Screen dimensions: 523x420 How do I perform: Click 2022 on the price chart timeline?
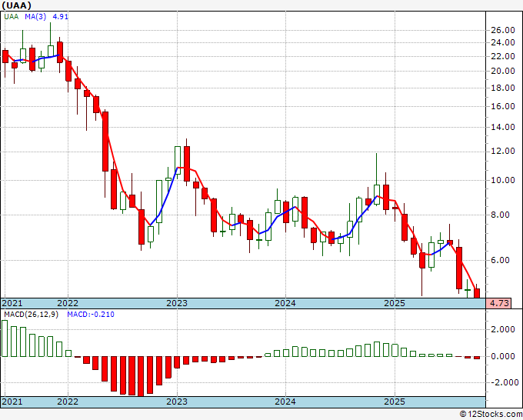pyautogui.click(x=68, y=303)
